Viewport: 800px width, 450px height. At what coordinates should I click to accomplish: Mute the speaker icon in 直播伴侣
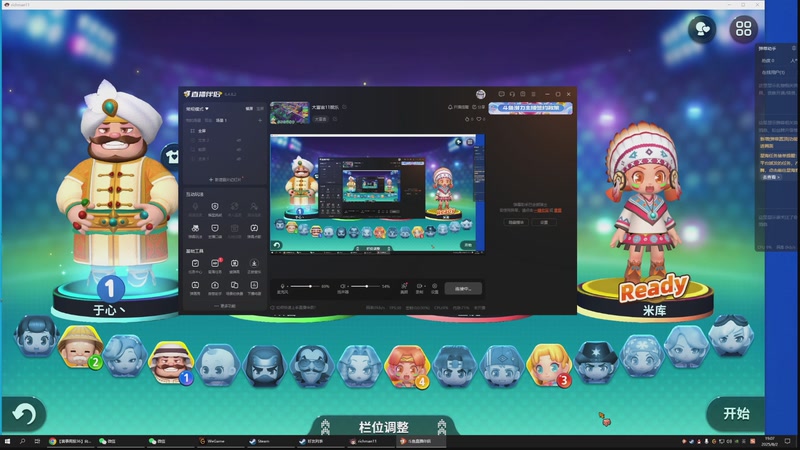pyautogui.click(x=343, y=286)
